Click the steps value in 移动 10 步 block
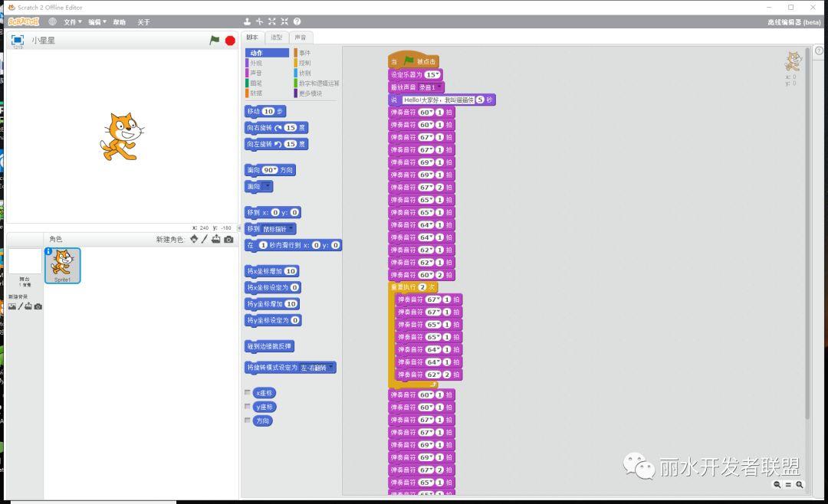The width and height of the screenshot is (828, 504). [x=269, y=111]
